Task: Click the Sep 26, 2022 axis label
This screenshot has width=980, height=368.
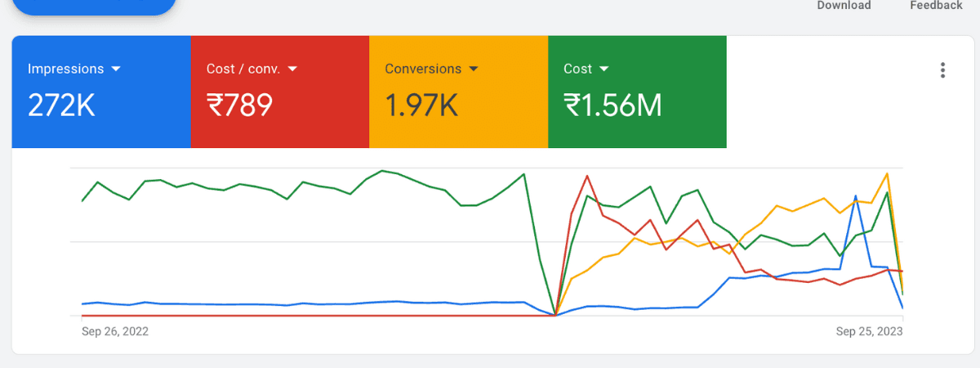Action: coord(115,332)
